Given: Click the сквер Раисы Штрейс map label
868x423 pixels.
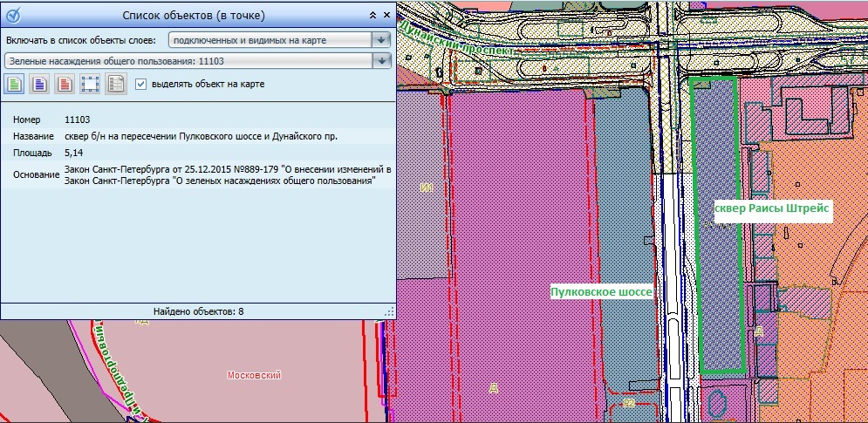Looking at the screenshot, I should coord(770,210).
